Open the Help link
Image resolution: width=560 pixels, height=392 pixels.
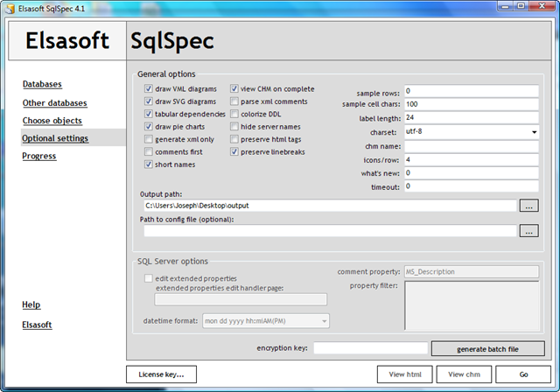[x=31, y=304]
